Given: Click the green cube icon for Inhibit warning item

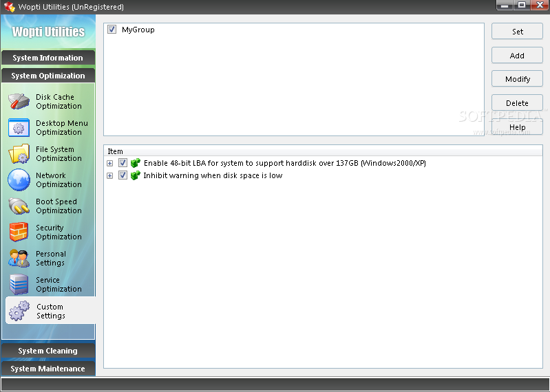Looking at the screenshot, I should [136, 175].
